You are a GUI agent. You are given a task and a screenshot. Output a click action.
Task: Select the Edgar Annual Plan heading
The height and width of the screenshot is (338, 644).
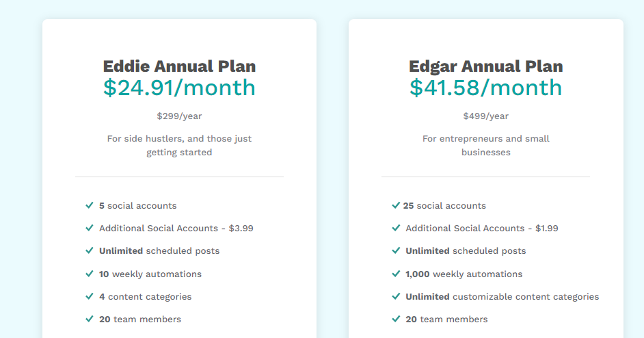[x=486, y=66]
